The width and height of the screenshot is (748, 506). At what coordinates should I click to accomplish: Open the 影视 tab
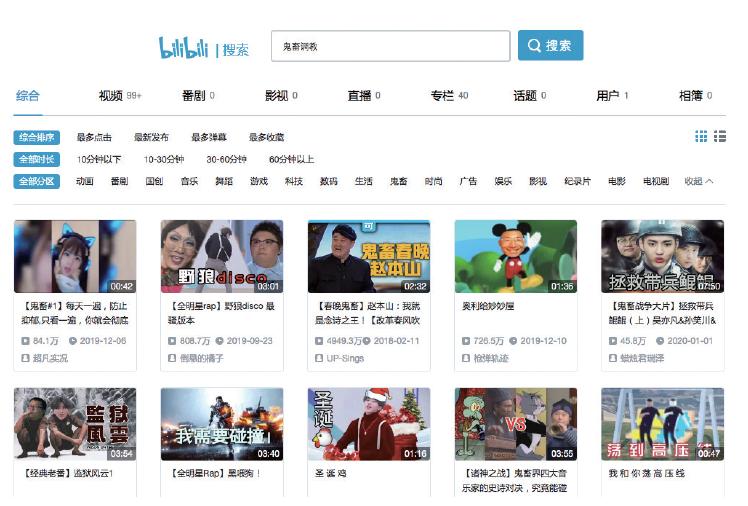(281, 96)
